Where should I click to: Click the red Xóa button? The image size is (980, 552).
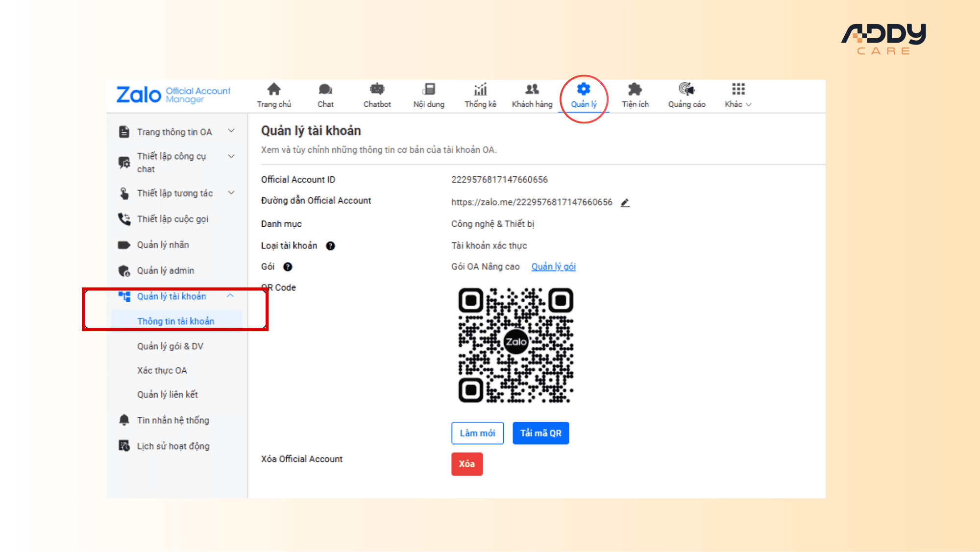(x=467, y=464)
